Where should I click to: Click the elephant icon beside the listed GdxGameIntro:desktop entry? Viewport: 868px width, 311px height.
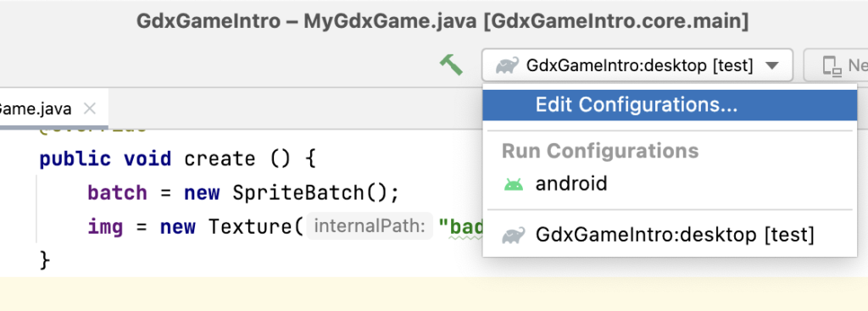(x=513, y=236)
